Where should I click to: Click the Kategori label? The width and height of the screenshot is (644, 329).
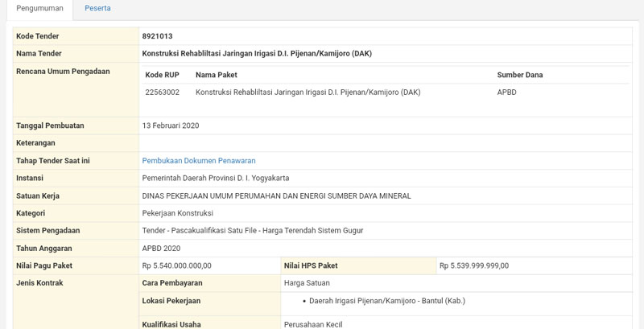31,213
